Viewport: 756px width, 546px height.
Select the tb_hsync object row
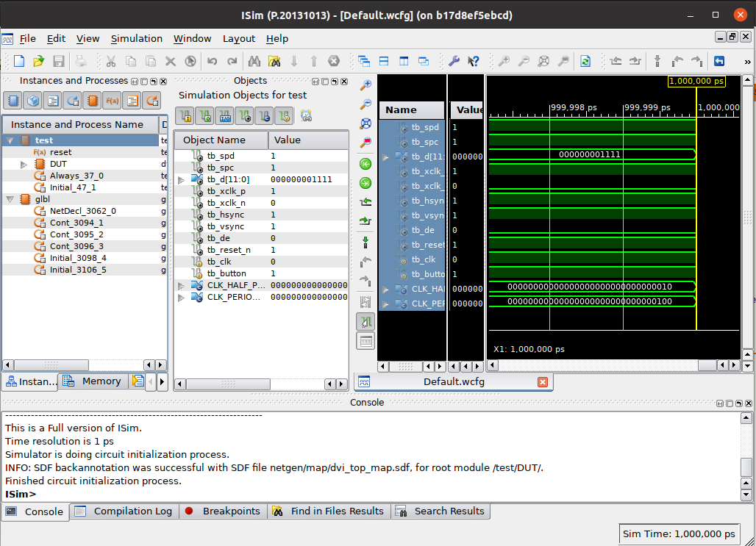tap(226, 215)
